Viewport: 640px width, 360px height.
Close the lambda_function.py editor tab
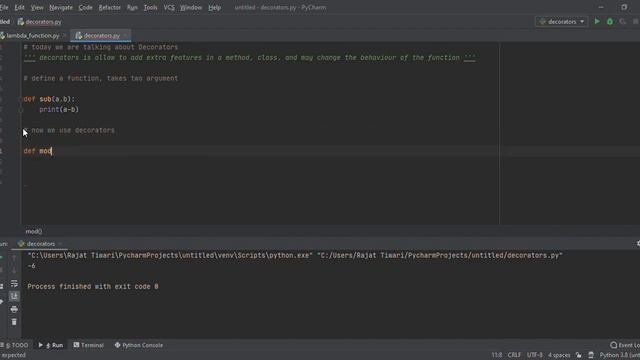[x=64, y=36]
